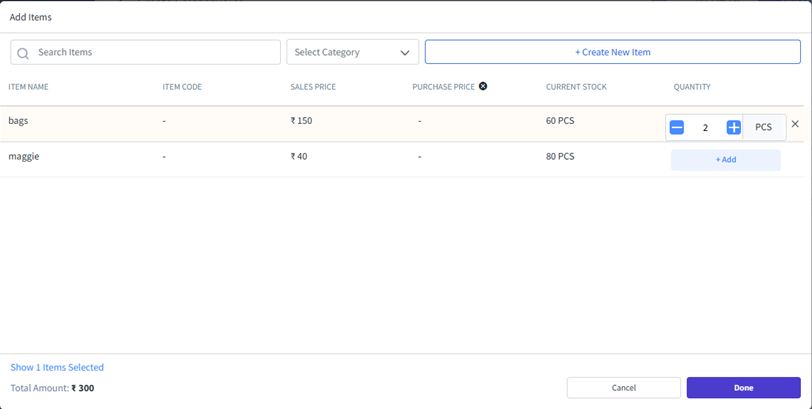Image resolution: width=812 pixels, height=409 pixels.
Task: Open the Select Category dropdown
Action: point(352,52)
